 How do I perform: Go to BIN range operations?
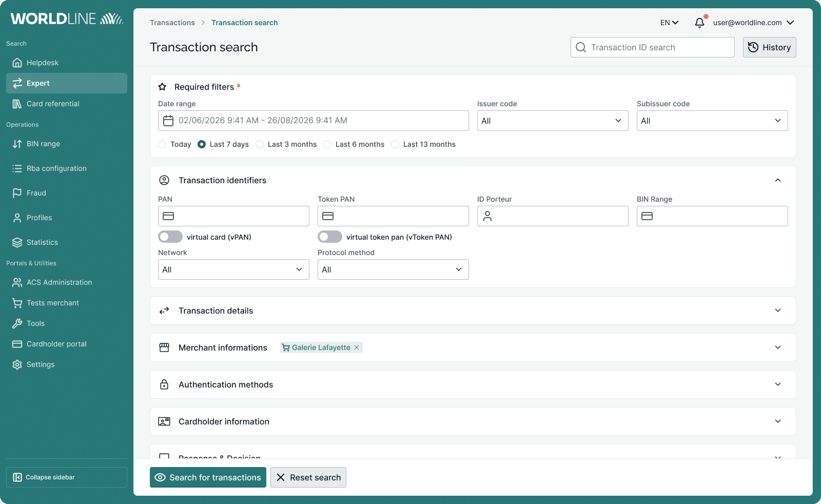click(67, 144)
